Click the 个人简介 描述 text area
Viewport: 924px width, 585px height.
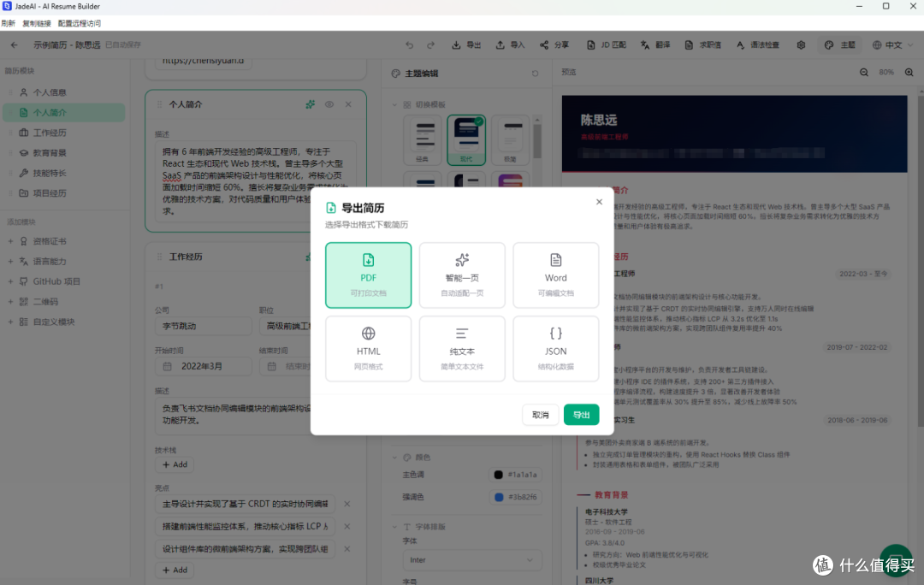click(255, 181)
